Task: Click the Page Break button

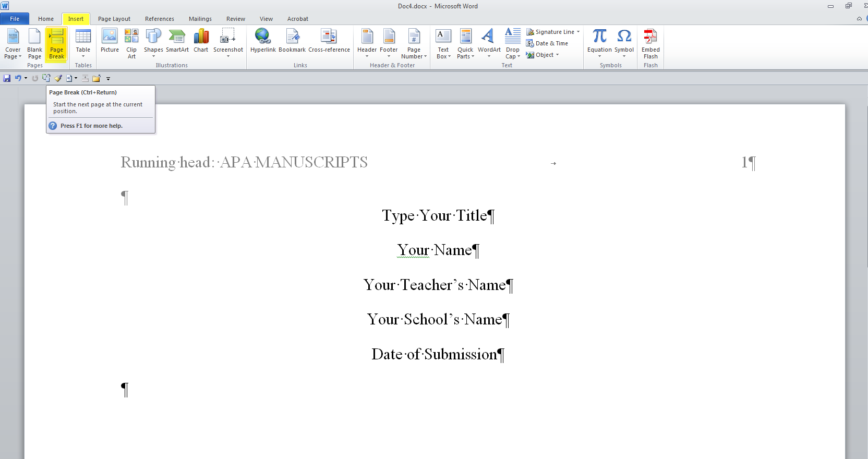Action: click(x=56, y=44)
